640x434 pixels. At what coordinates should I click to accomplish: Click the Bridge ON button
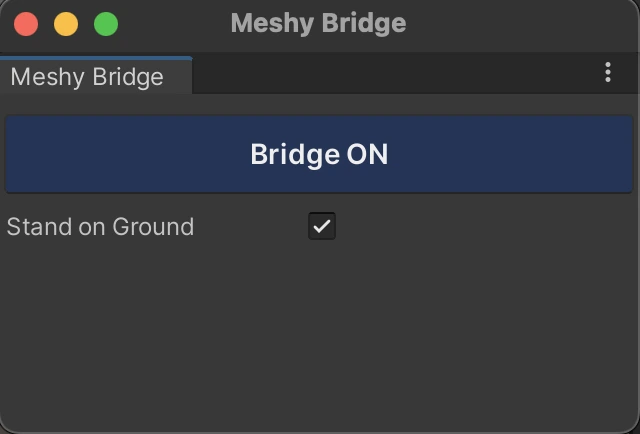[319, 155]
